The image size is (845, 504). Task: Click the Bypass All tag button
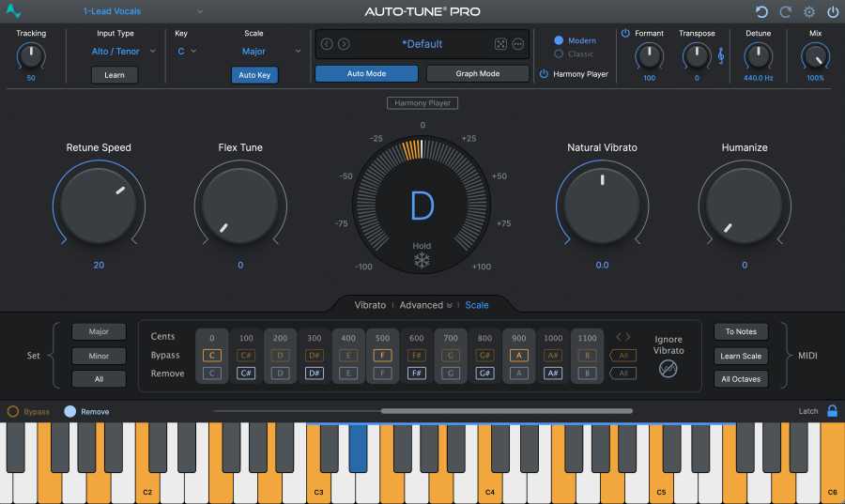coord(623,356)
